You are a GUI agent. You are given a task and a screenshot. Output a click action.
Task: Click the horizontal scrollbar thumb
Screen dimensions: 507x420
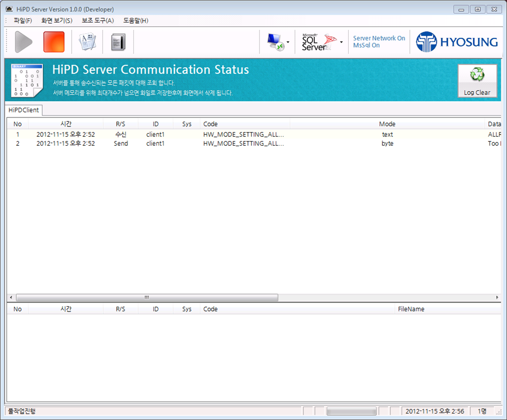tap(147, 297)
